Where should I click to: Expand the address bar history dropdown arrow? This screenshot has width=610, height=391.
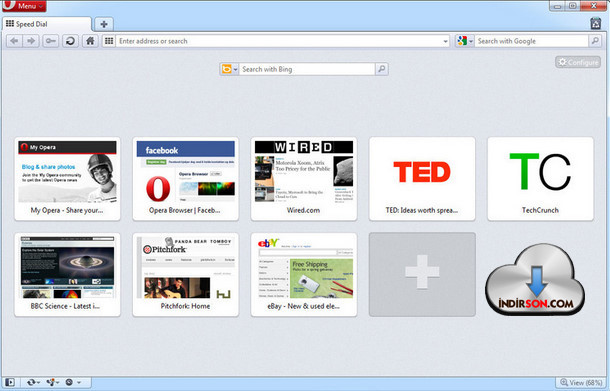445,41
